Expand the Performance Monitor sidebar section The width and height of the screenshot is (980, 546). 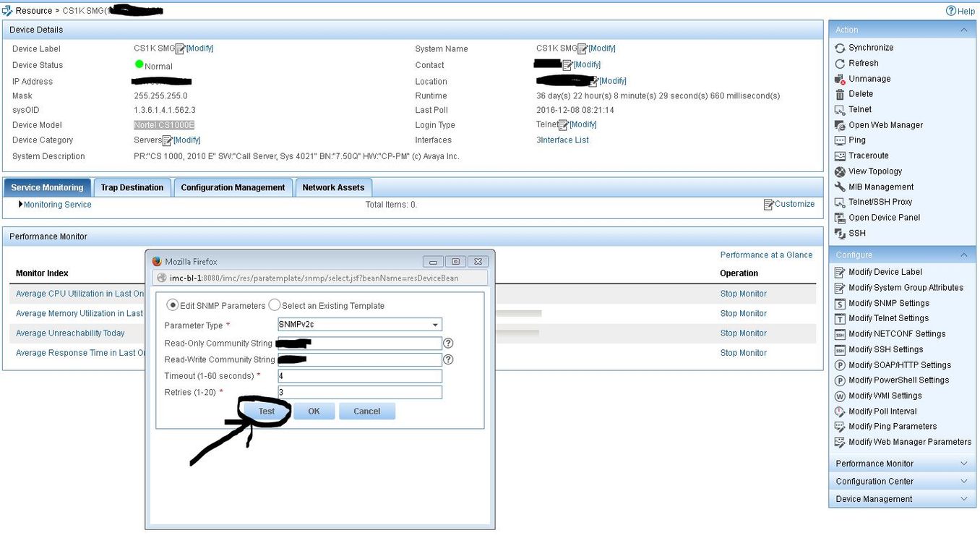[902, 464]
